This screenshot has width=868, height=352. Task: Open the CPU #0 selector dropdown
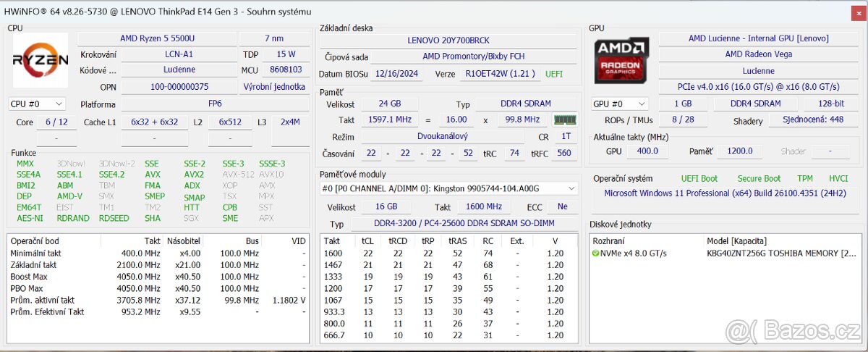pos(37,104)
